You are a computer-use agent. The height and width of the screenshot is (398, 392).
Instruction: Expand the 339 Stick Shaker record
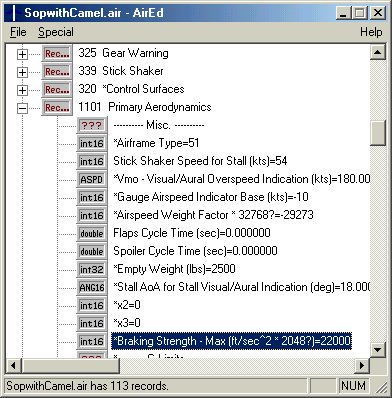point(22,72)
